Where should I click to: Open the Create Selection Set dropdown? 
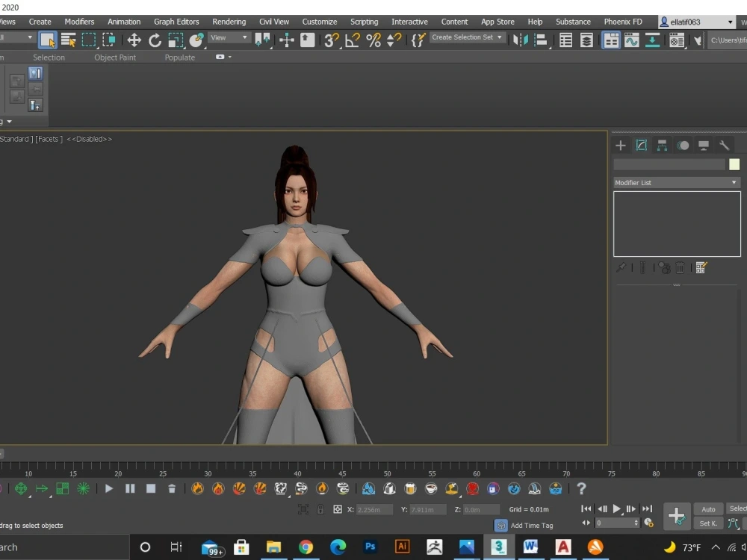pyautogui.click(x=467, y=37)
